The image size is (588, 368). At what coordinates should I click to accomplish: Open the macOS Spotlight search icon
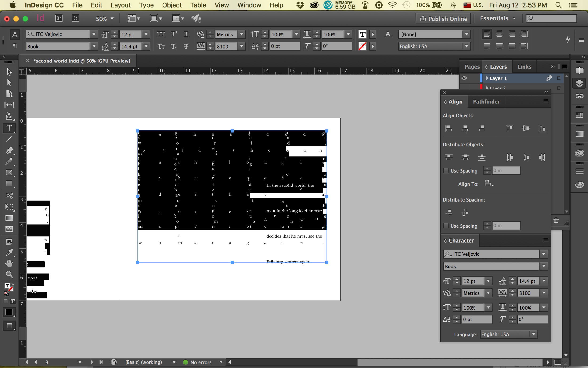(559, 5)
